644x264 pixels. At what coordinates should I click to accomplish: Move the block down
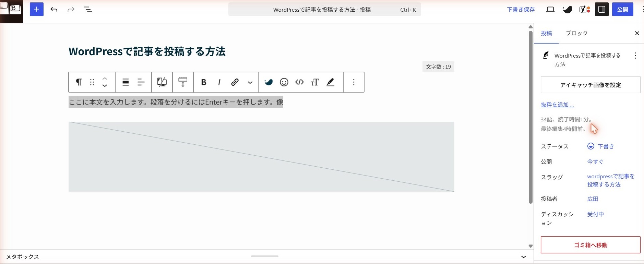(105, 86)
